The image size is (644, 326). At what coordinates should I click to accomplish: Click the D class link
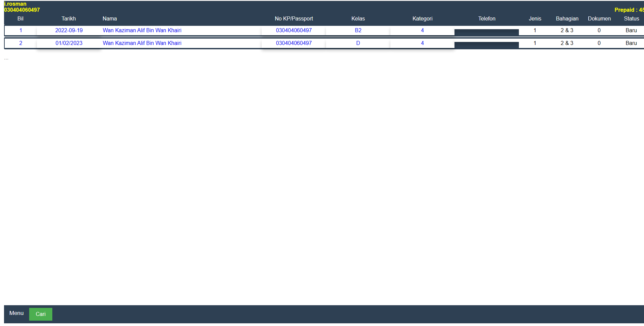click(358, 43)
